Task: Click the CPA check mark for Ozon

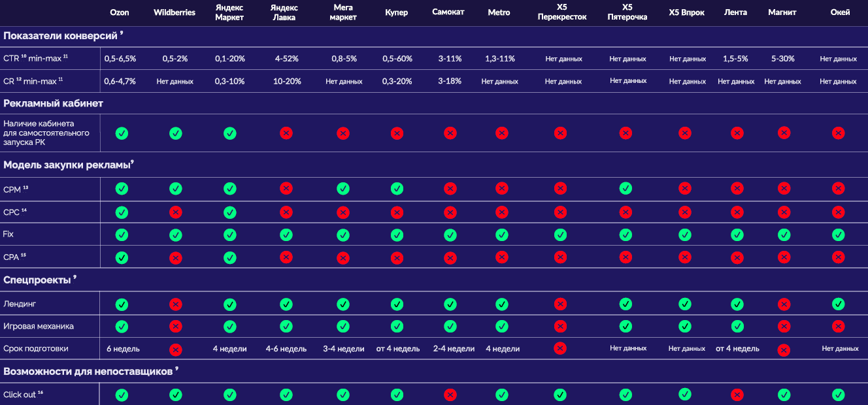Action: tap(122, 257)
